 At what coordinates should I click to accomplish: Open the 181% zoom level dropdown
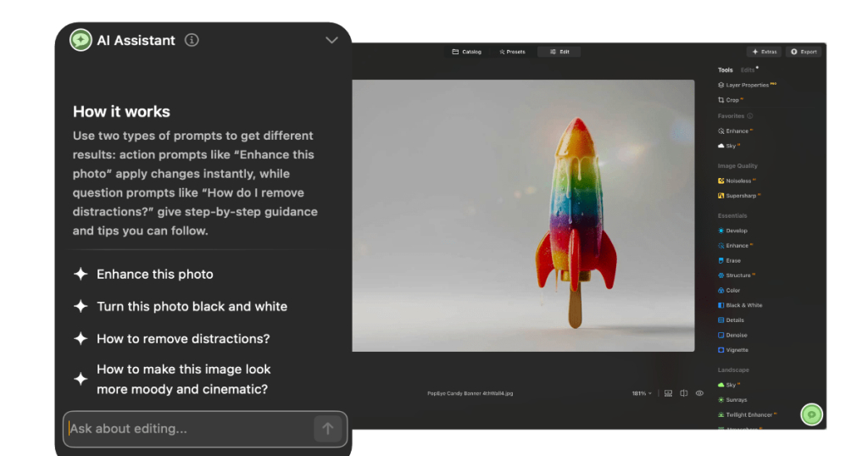click(642, 393)
